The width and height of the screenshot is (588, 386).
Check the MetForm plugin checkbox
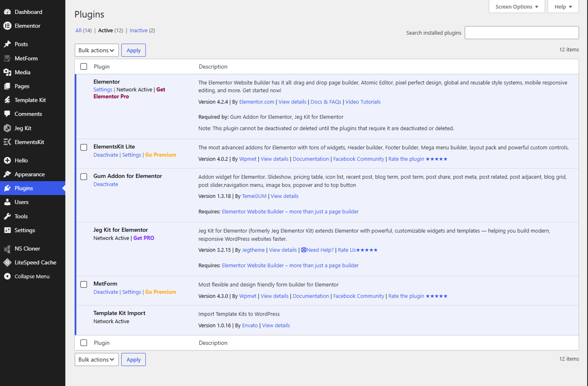point(84,284)
